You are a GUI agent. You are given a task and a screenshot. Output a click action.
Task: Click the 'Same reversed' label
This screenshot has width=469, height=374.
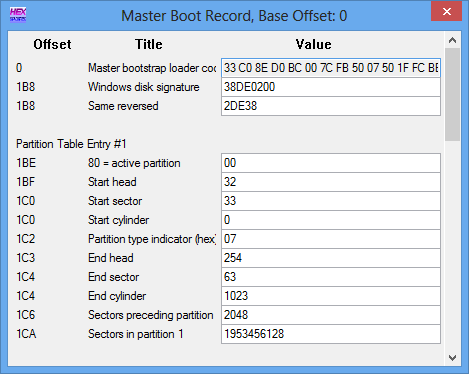click(123, 106)
